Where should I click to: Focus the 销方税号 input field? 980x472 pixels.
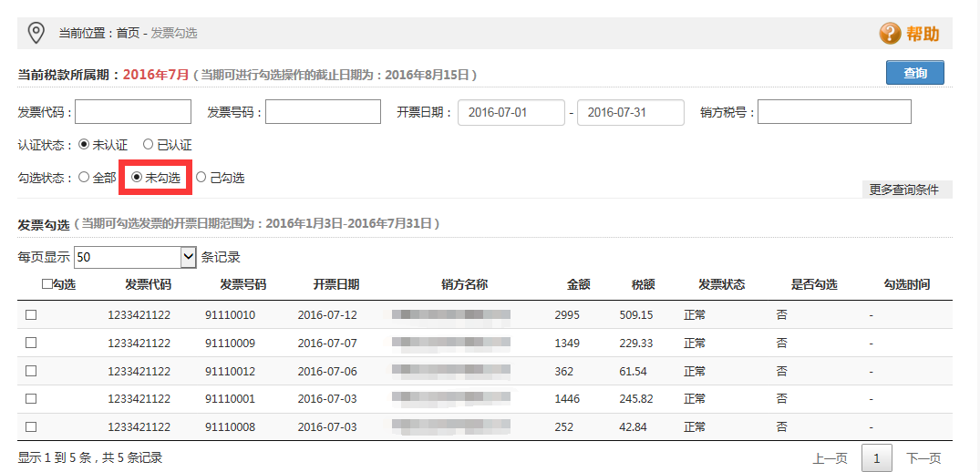click(834, 112)
